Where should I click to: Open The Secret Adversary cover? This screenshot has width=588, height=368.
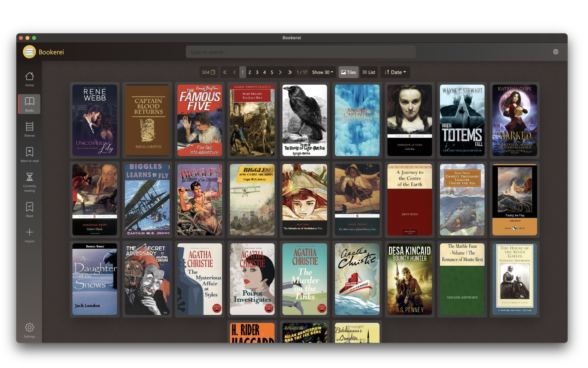coord(147,279)
